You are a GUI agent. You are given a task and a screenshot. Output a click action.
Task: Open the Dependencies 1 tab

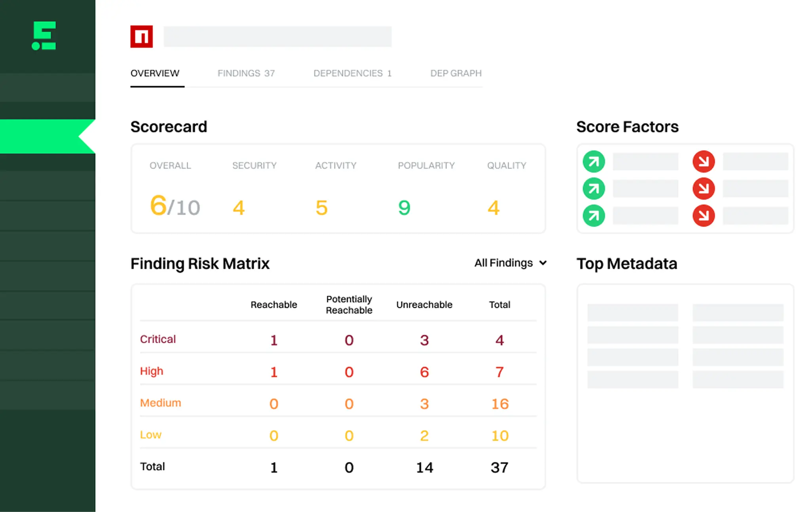(x=352, y=74)
